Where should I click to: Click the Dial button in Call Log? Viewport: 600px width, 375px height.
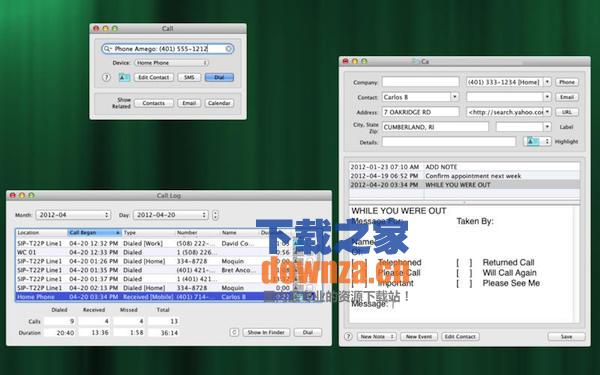point(308,333)
